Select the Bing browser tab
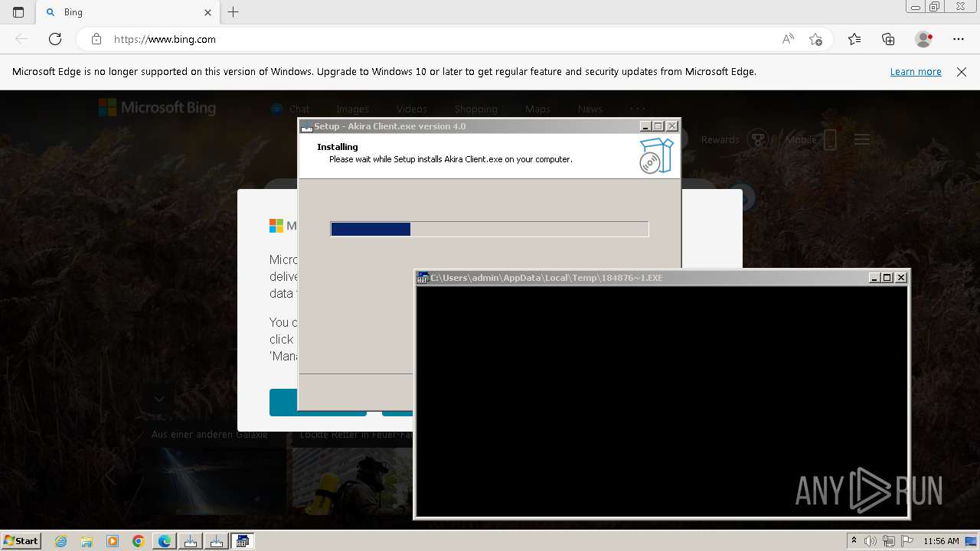The width and height of the screenshot is (980, 551). click(x=129, y=12)
